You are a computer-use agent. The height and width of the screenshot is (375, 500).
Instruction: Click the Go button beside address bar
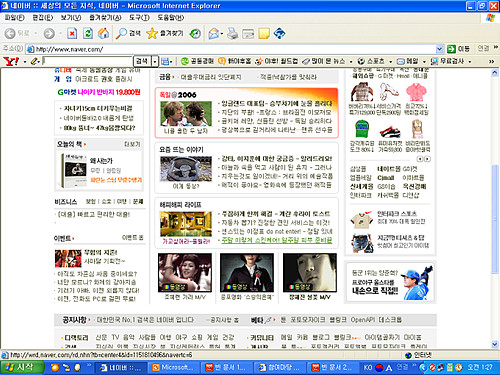(x=459, y=49)
